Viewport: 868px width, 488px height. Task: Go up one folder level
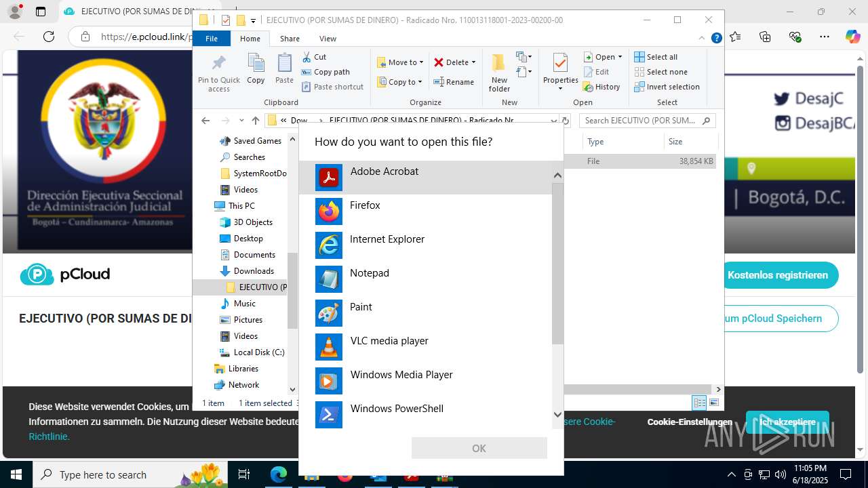(x=255, y=121)
